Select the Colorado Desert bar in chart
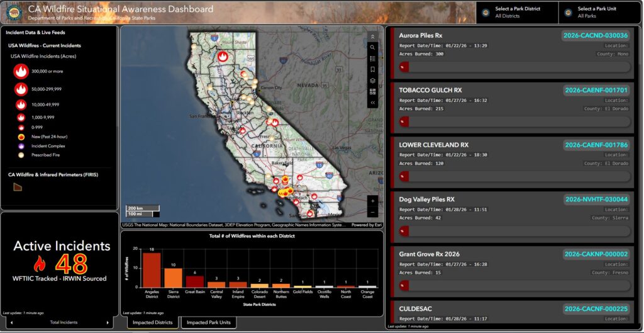 click(259, 286)
